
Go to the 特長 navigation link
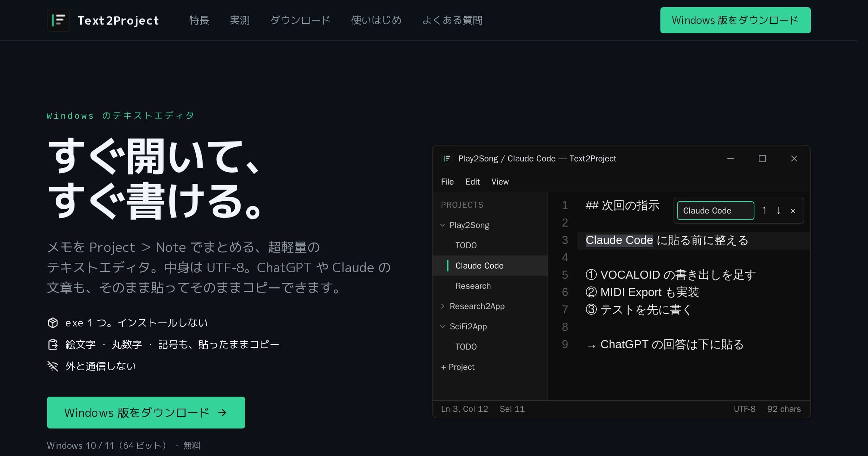point(199,20)
